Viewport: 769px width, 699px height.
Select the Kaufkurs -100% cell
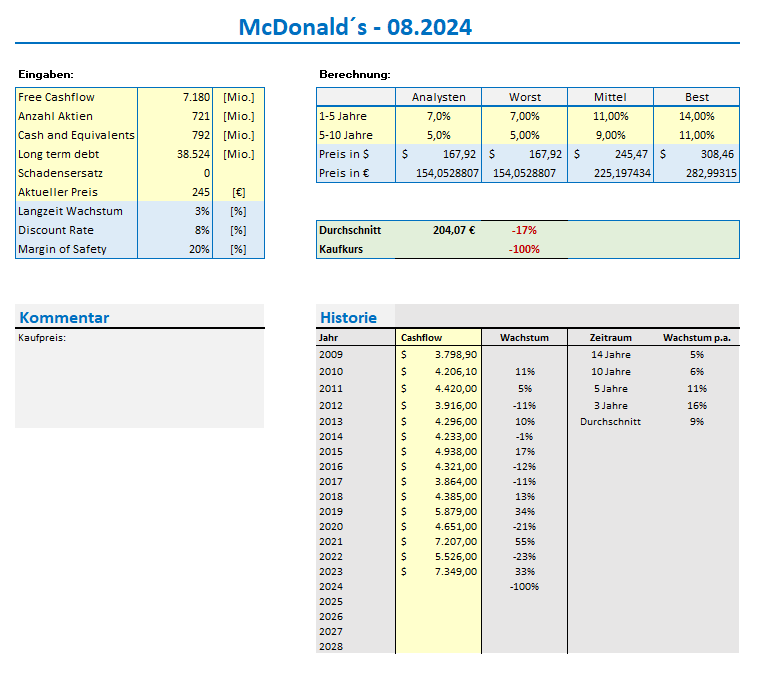click(524, 249)
